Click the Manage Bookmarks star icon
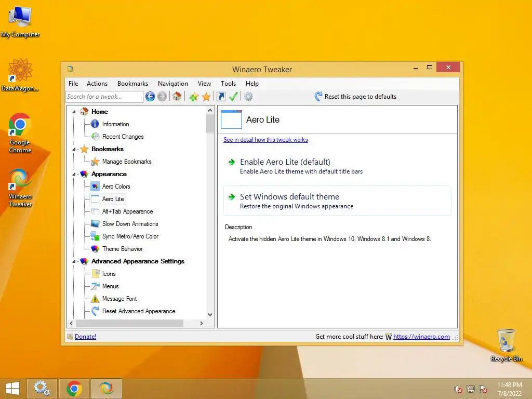 pyautogui.click(x=95, y=162)
